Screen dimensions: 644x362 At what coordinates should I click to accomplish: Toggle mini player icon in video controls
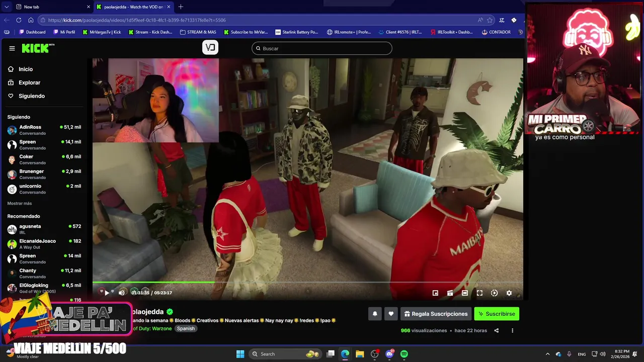(450, 293)
